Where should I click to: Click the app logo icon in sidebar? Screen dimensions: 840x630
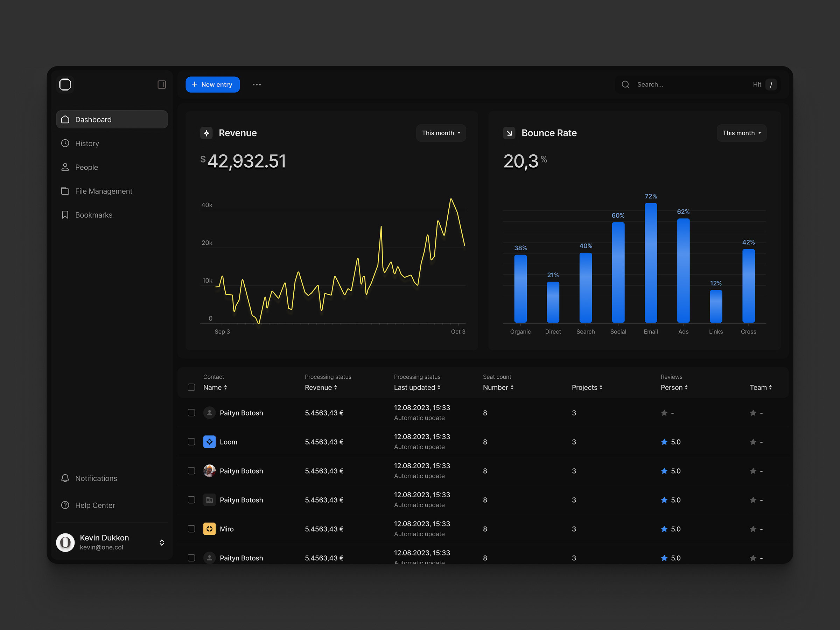point(65,84)
